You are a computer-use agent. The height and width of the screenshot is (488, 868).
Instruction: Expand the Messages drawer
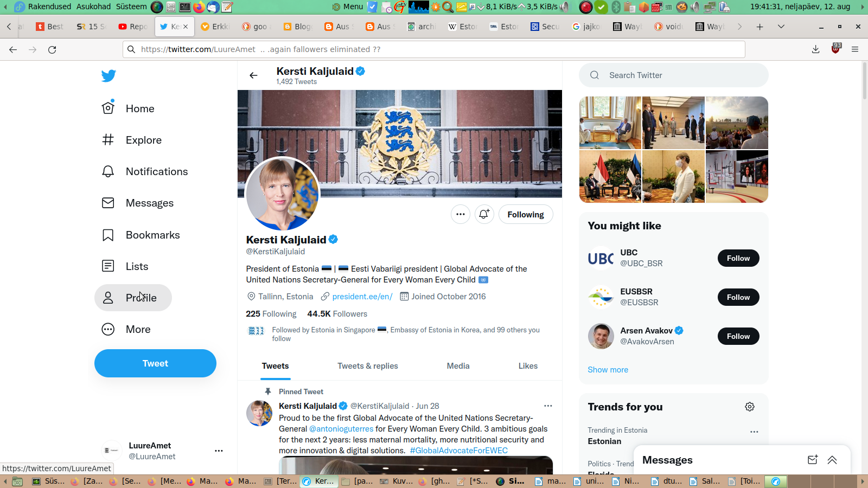[x=832, y=460]
